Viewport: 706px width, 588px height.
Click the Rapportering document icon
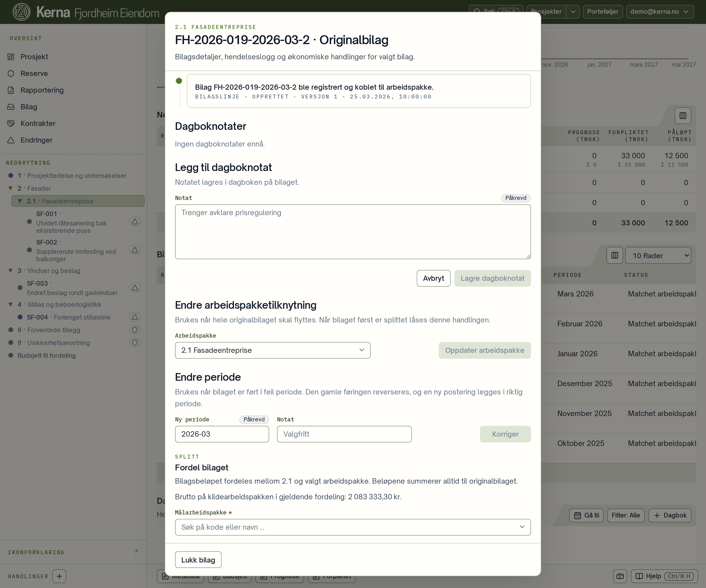11,90
